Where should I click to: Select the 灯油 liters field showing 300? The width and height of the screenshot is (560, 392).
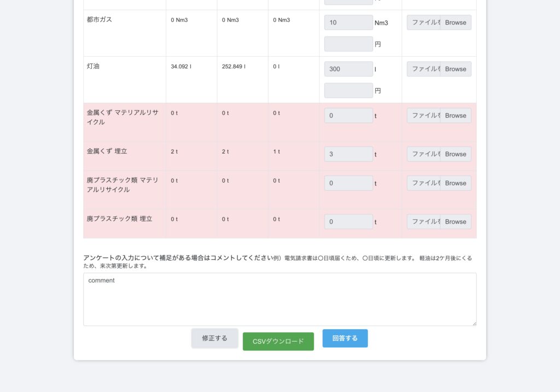click(348, 69)
